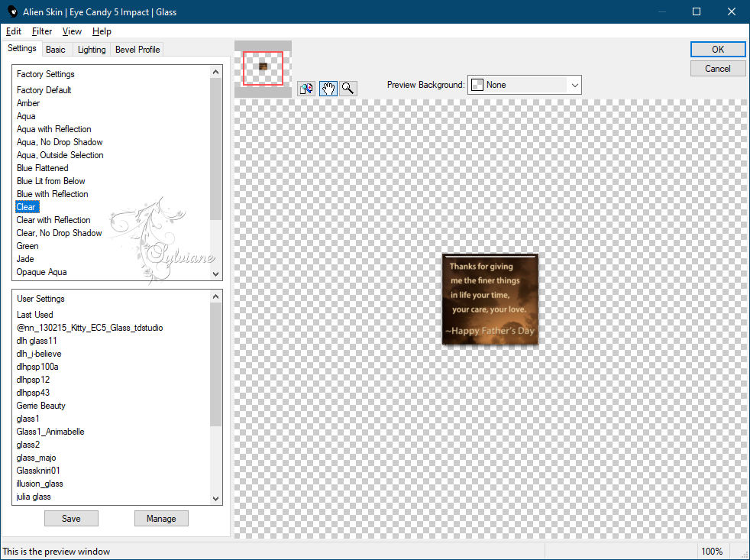Select the zoom magnifier tool
This screenshot has height=560, width=750.
348,89
